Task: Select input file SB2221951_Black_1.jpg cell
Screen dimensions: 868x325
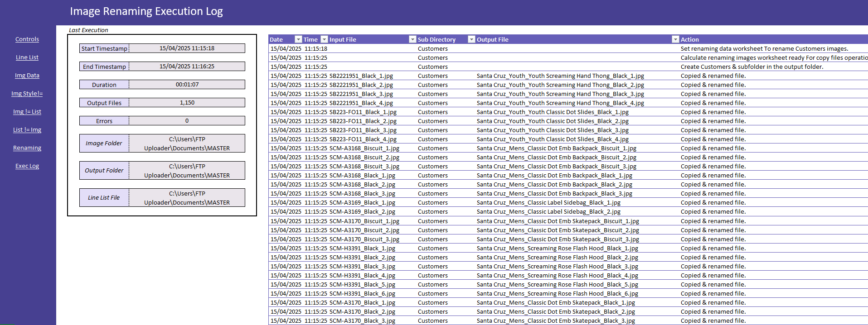Action: 361,76
